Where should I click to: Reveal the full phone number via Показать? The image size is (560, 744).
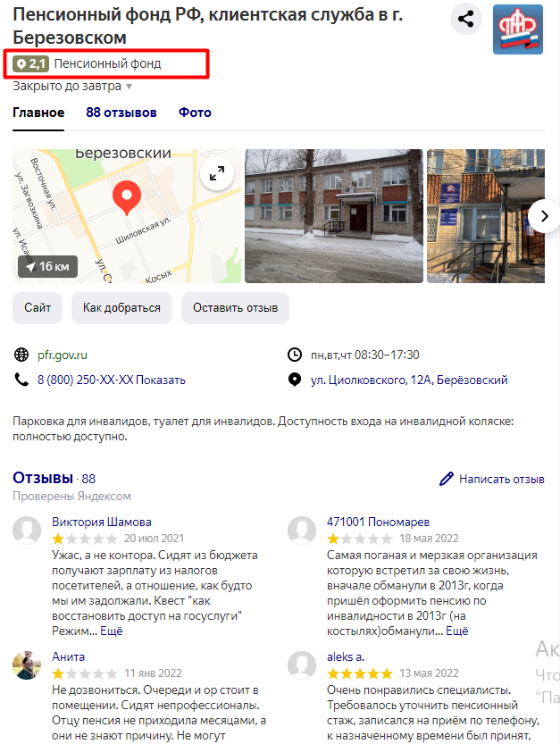pos(161,380)
